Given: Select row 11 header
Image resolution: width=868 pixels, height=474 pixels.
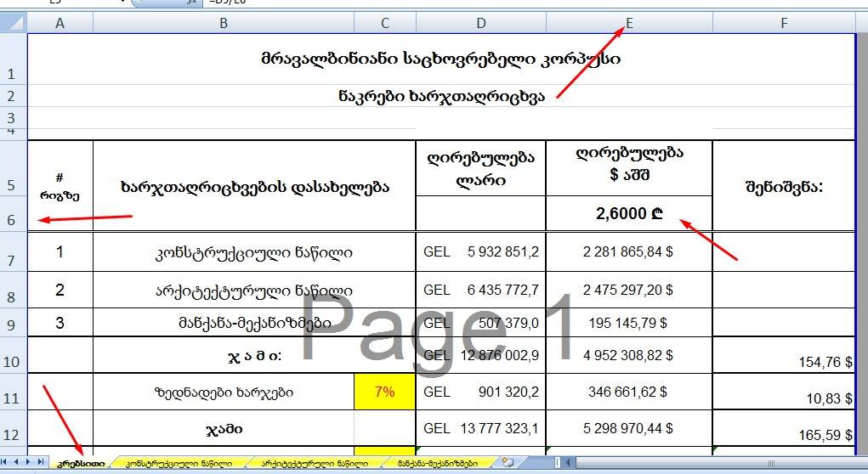Looking at the screenshot, I should pos(14,392).
